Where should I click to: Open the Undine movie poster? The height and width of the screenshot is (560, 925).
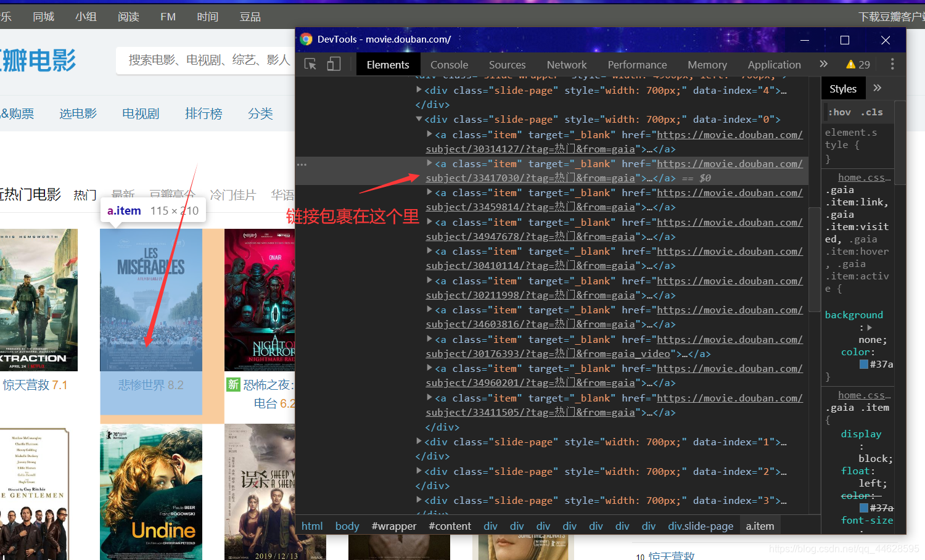pos(151,492)
